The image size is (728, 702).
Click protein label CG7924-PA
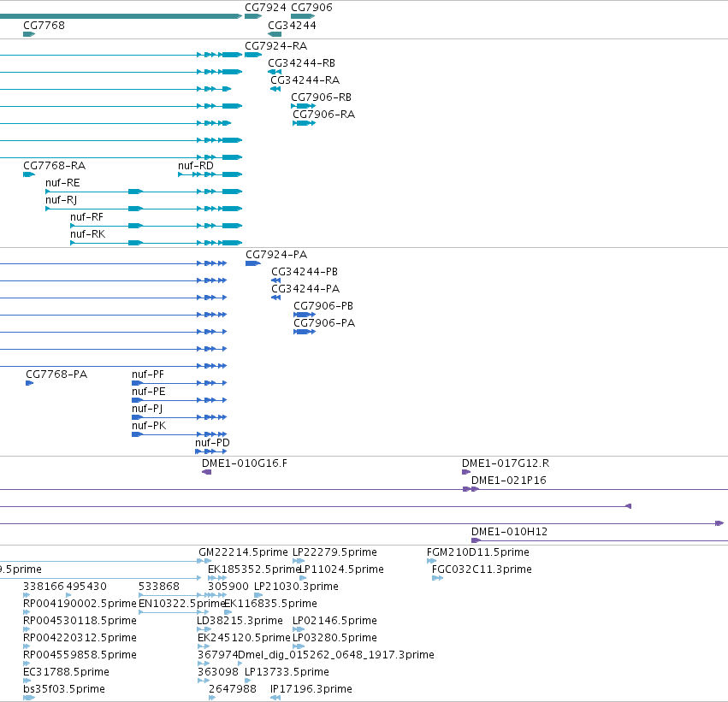(276, 255)
